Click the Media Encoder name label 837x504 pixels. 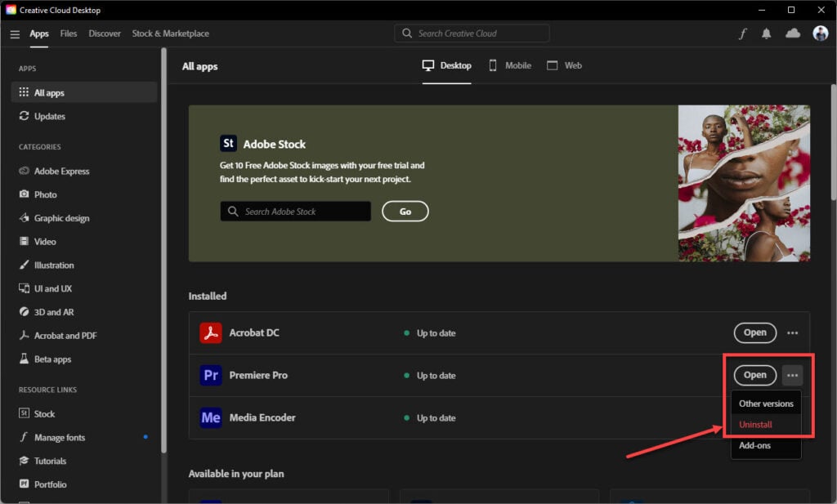point(262,417)
